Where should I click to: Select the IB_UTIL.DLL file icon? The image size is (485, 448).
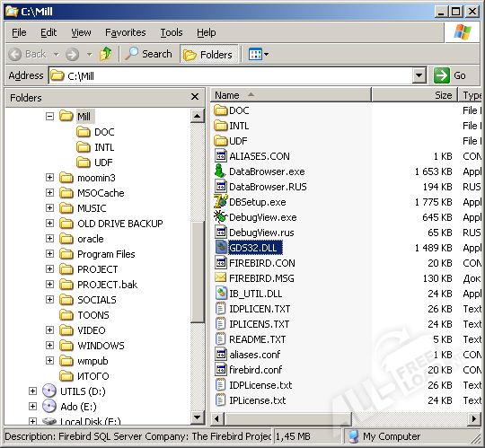221,293
